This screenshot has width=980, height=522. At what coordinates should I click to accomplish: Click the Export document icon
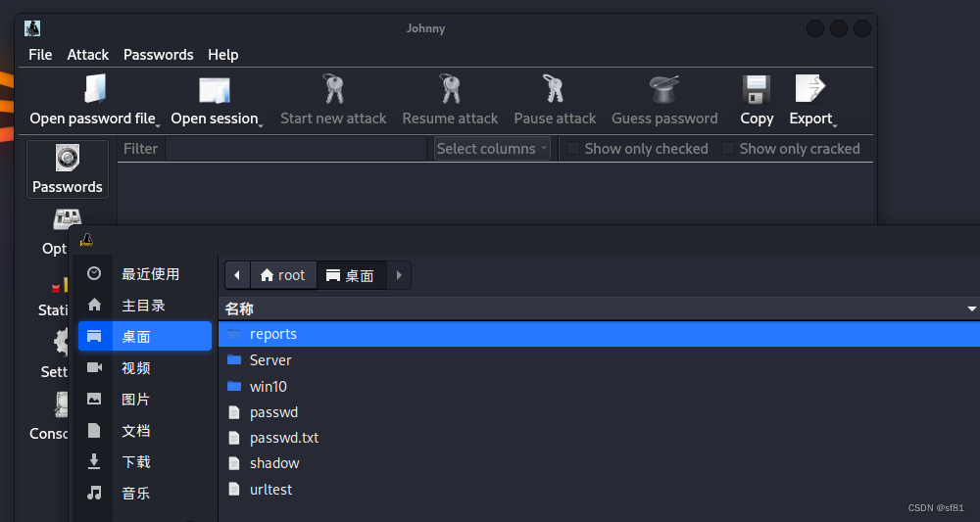[x=810, y=89]
